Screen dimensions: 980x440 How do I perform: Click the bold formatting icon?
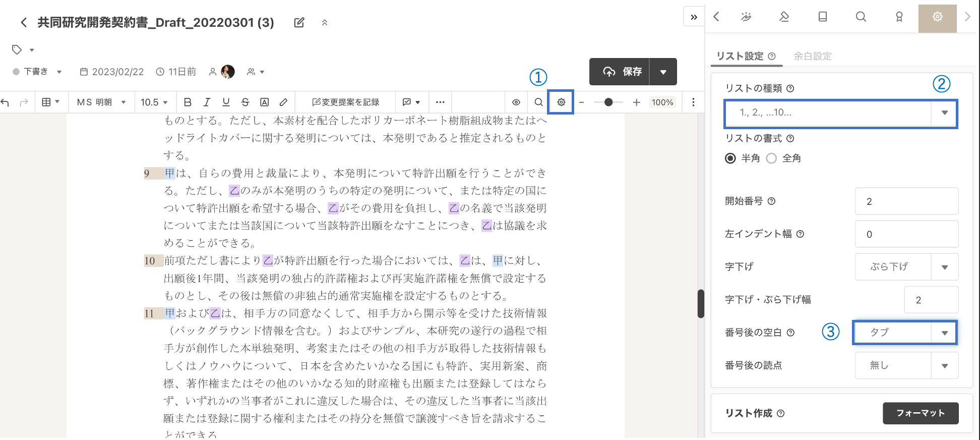pos(188,102)
